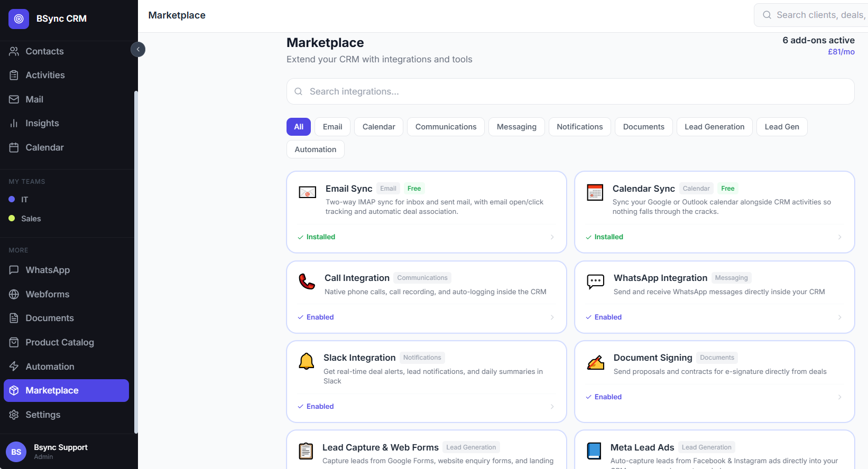Click the BSync CRM logo icon
868x469 pixels.
[x=19, y=18]
